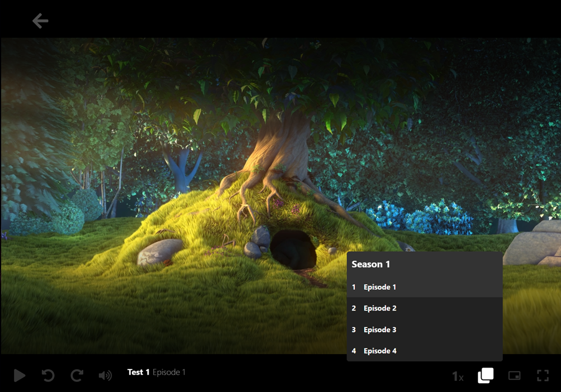
Task: Go back using the left arrow
Action: 40,21
